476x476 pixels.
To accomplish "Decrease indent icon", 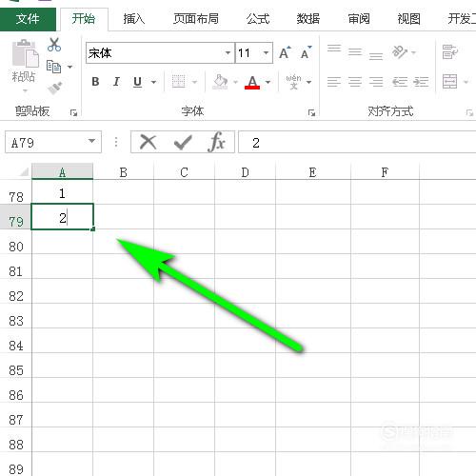I will click(400, 82).
